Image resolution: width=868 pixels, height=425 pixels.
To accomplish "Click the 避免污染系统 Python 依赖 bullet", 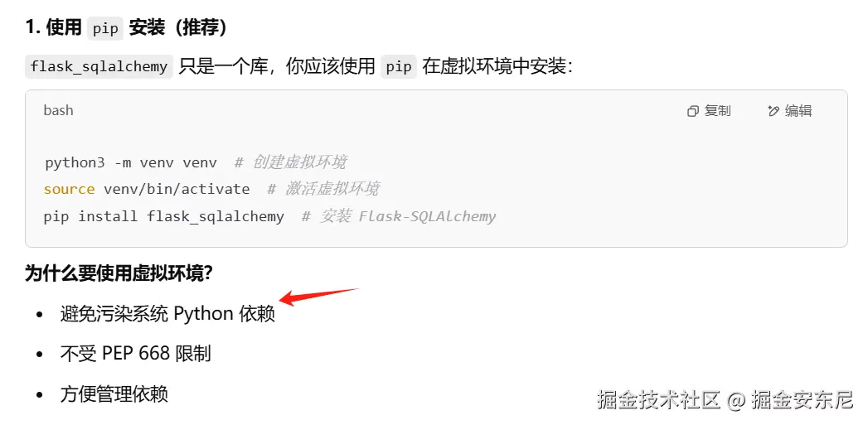I will pyautogui.click(x=167, y=314).
